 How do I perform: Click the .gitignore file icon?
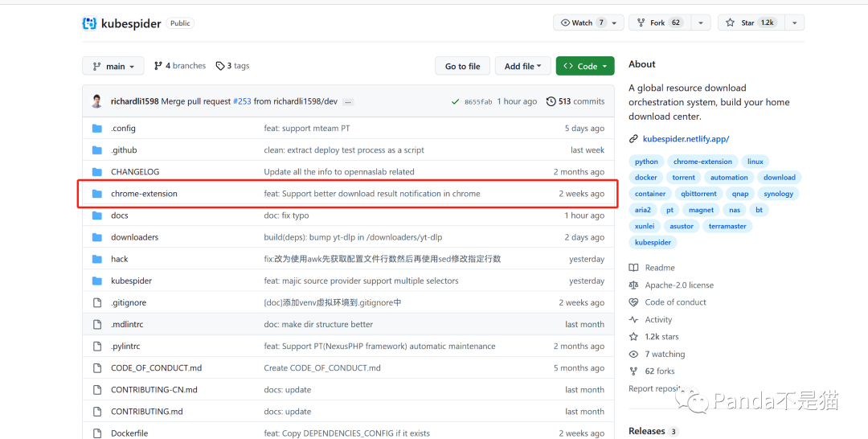(x=97, y=303)
